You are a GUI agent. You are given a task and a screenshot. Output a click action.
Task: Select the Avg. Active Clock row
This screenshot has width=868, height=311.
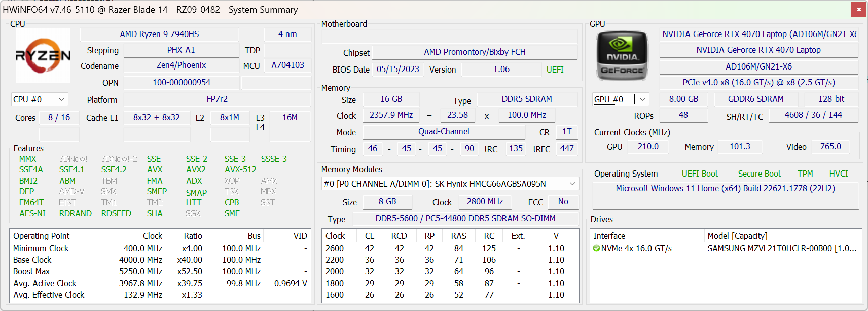(x=160, y=283)
